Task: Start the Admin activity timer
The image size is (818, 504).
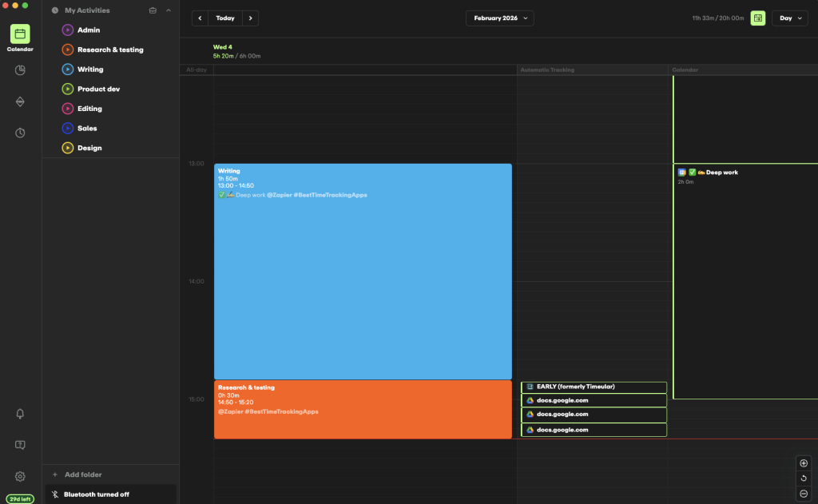Action: pos(68,30)
